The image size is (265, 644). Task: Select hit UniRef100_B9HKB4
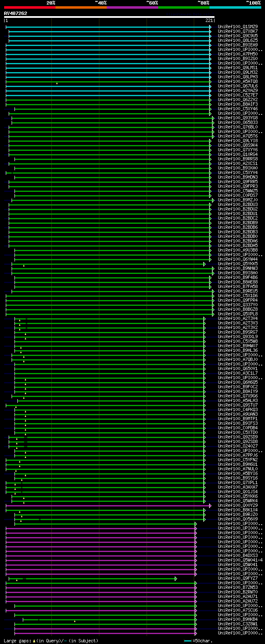coord(238,620)
